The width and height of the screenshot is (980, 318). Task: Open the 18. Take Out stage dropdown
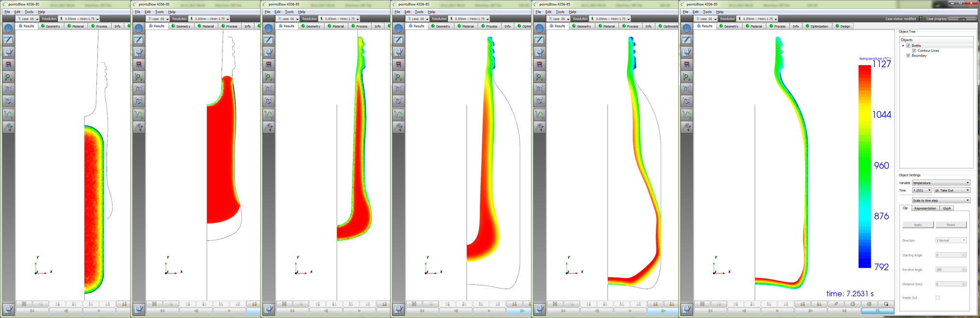(952, 191)
